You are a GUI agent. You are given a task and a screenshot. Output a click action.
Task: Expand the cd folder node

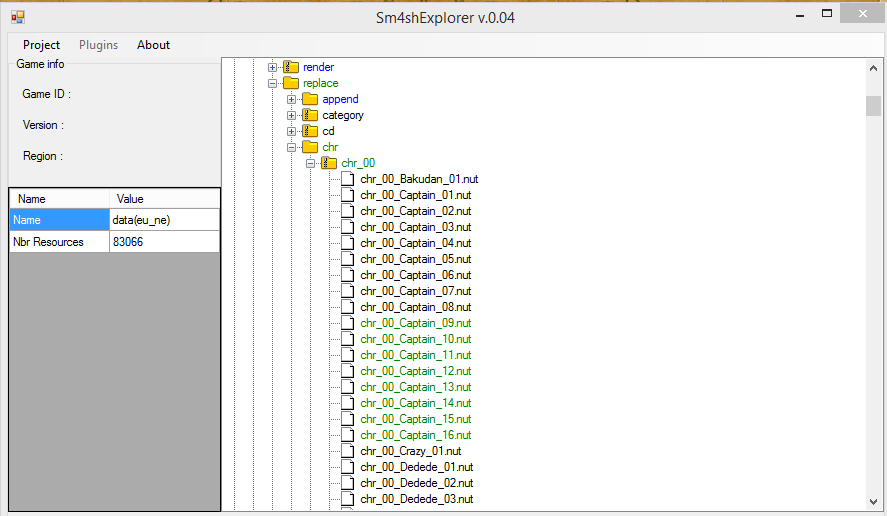click(x=291, y=131)
